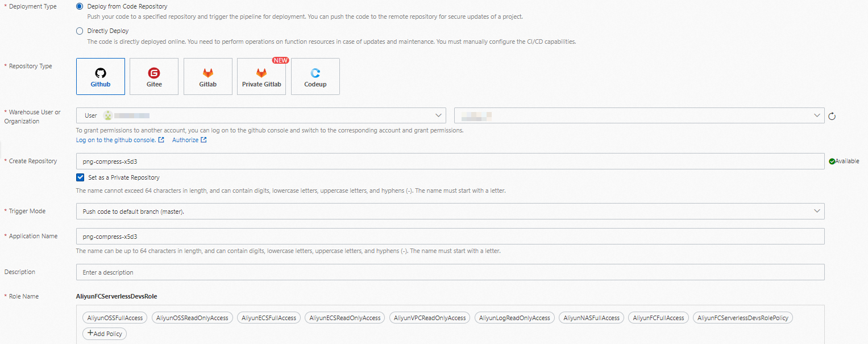Viewport: 868px width, 344px height.
Task: Click the Available status check icon
Action: (833, 161)
